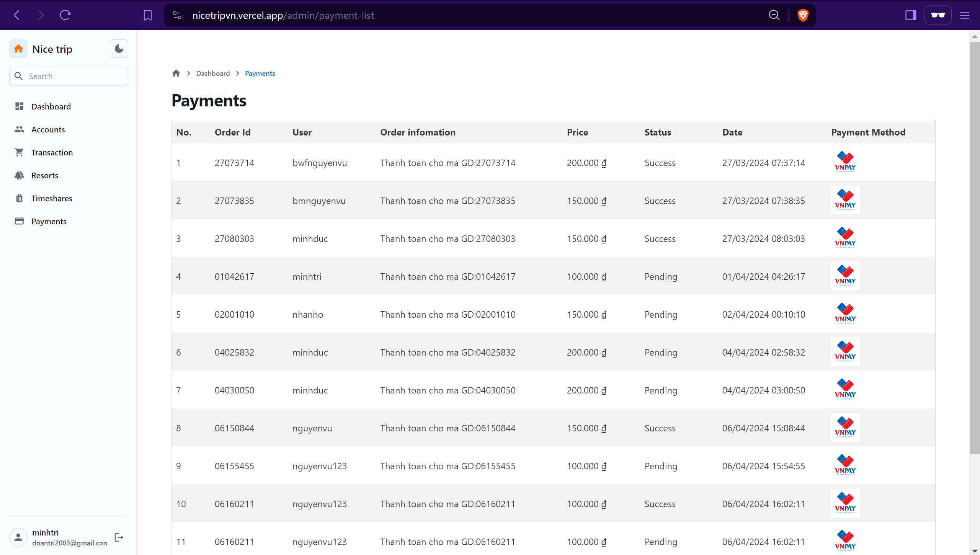Open the Dashboard breadcrumb link
The height and width of the screenshot is (555, 980).
click(213, 73)
